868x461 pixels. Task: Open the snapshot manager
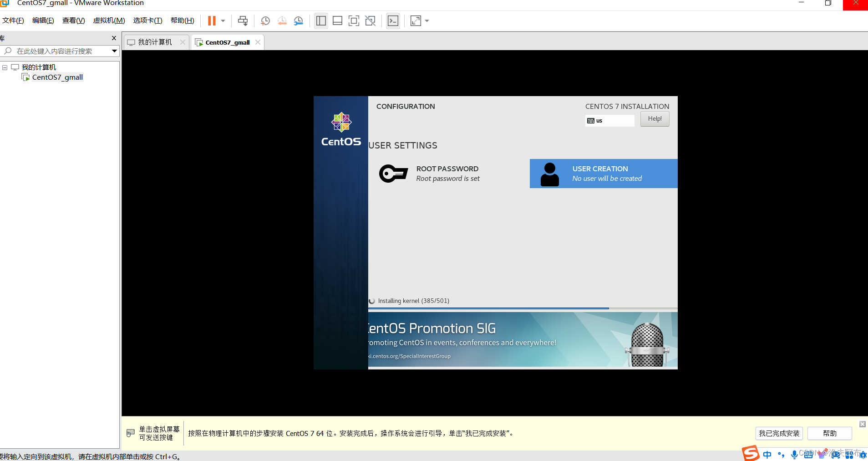[x=299, y=21]
